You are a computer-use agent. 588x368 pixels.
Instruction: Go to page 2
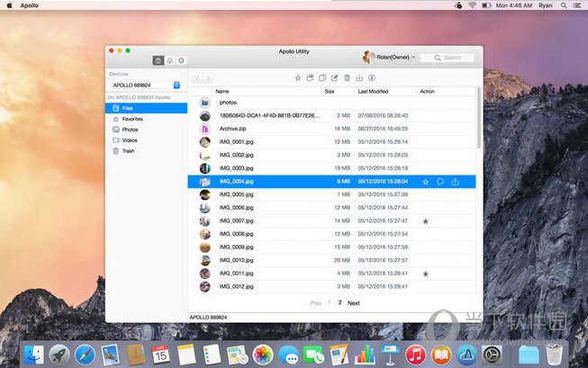[339, 302]
